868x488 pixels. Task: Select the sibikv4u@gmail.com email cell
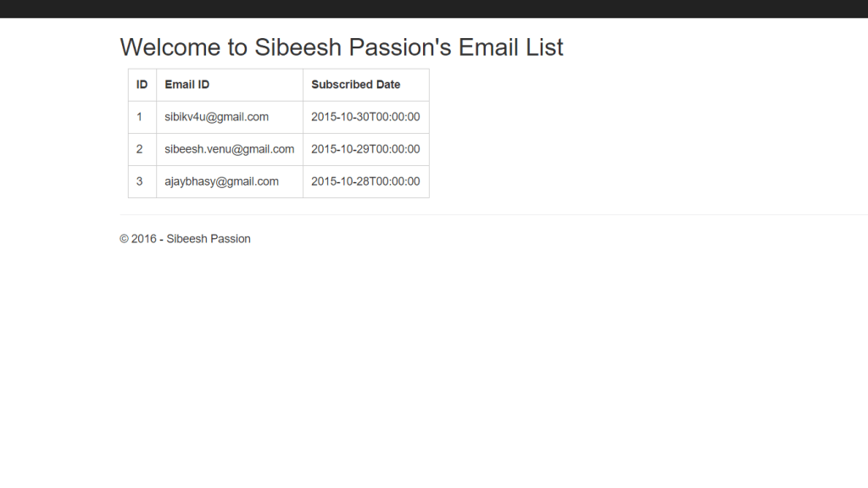tap(230, 117)
